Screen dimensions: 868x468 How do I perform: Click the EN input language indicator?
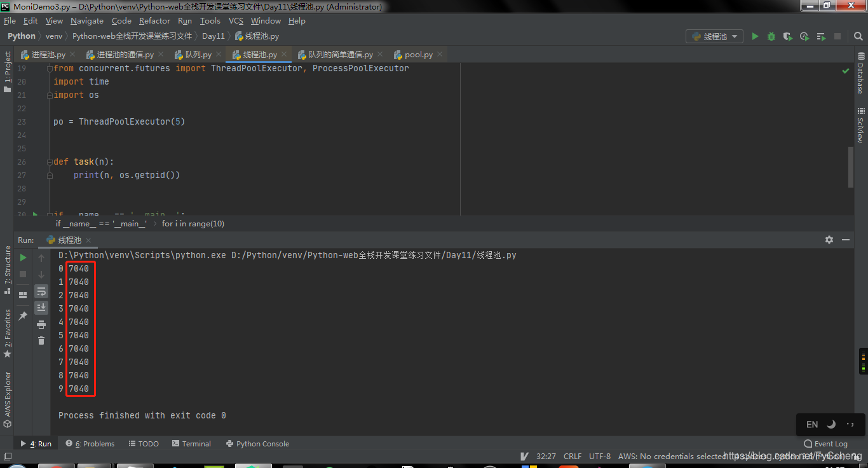point(812,424)
